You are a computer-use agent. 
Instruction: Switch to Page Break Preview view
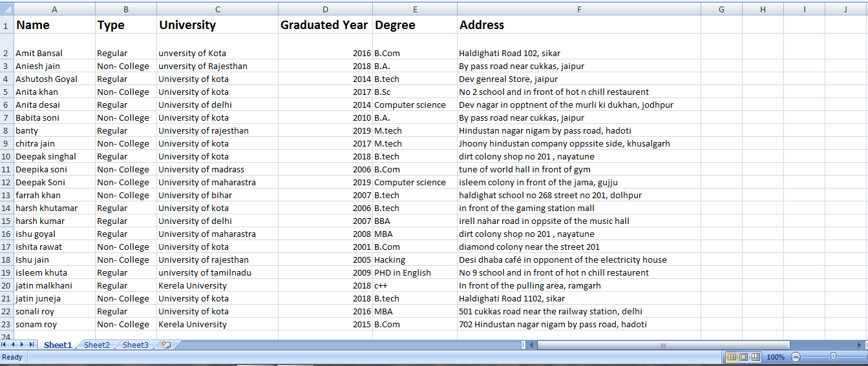coord(755,357)
